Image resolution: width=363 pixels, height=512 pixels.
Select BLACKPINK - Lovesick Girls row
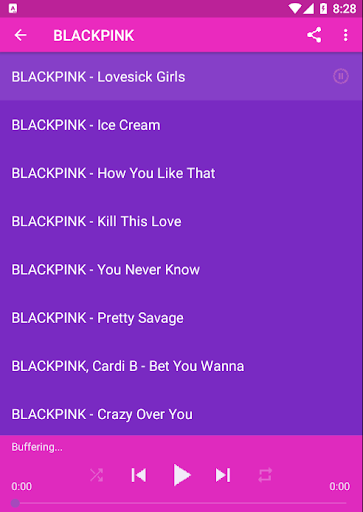[181, 76]
